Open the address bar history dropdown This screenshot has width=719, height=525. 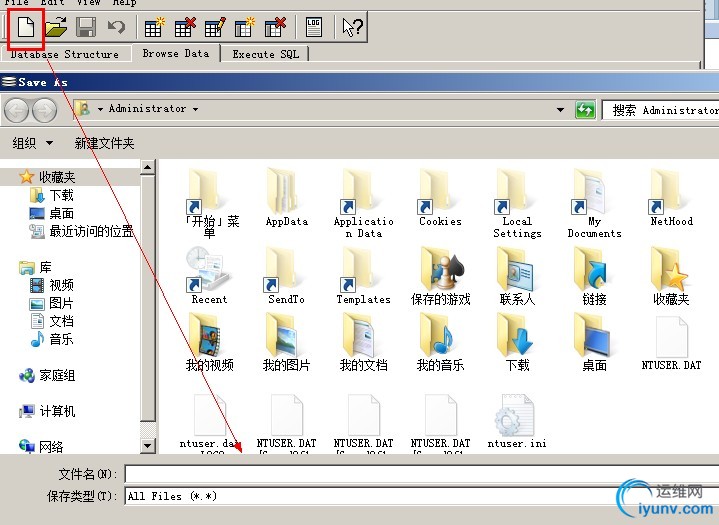[560, 110]
